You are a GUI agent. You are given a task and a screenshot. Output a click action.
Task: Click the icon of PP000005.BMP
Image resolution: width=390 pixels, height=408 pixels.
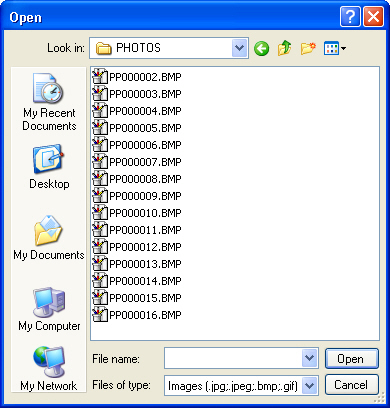[100, 128]
